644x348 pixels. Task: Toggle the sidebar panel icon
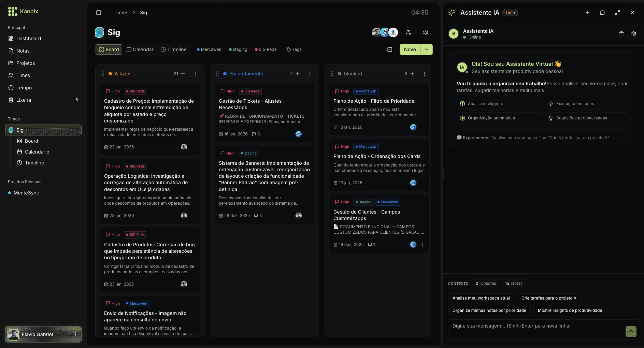(99, 13)
